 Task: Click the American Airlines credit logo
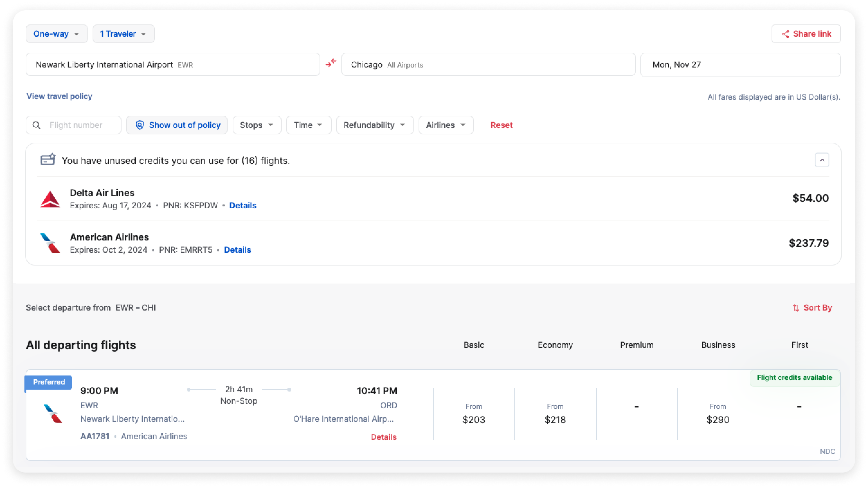[50, 243]
